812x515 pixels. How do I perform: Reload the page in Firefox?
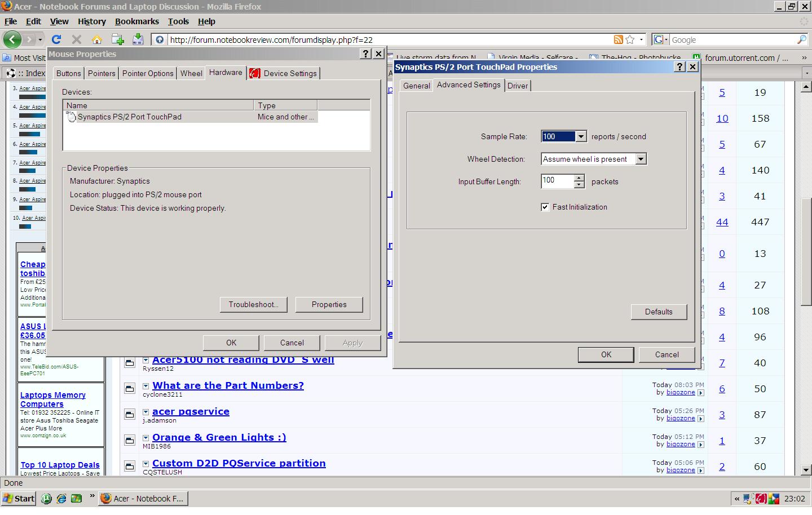click(56, 39)
